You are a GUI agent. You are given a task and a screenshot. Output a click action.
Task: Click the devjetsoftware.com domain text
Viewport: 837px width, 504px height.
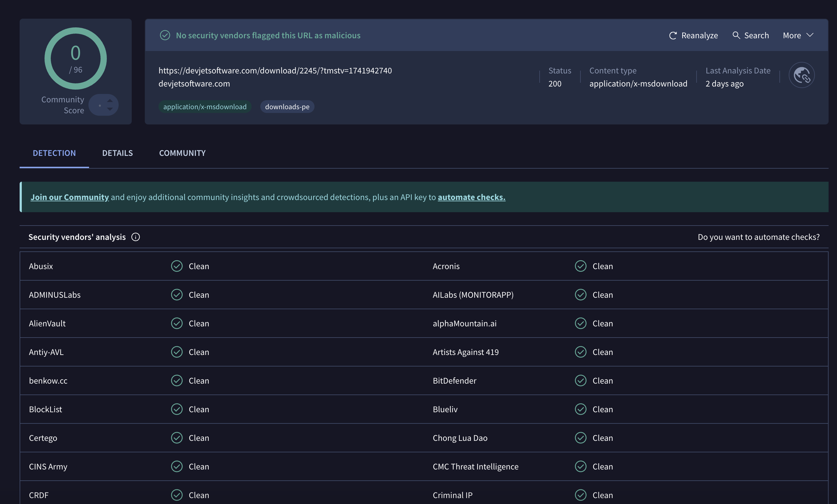click(194, 83)
